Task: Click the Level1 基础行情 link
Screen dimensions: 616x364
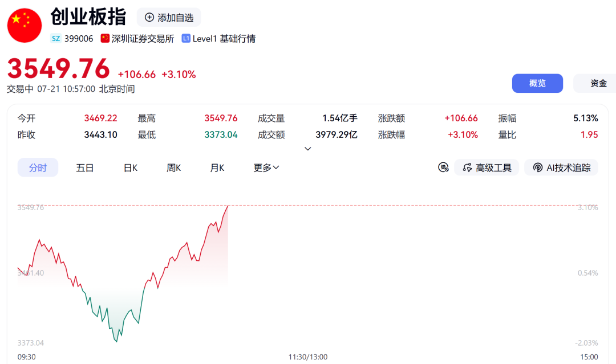Action: 218,38
